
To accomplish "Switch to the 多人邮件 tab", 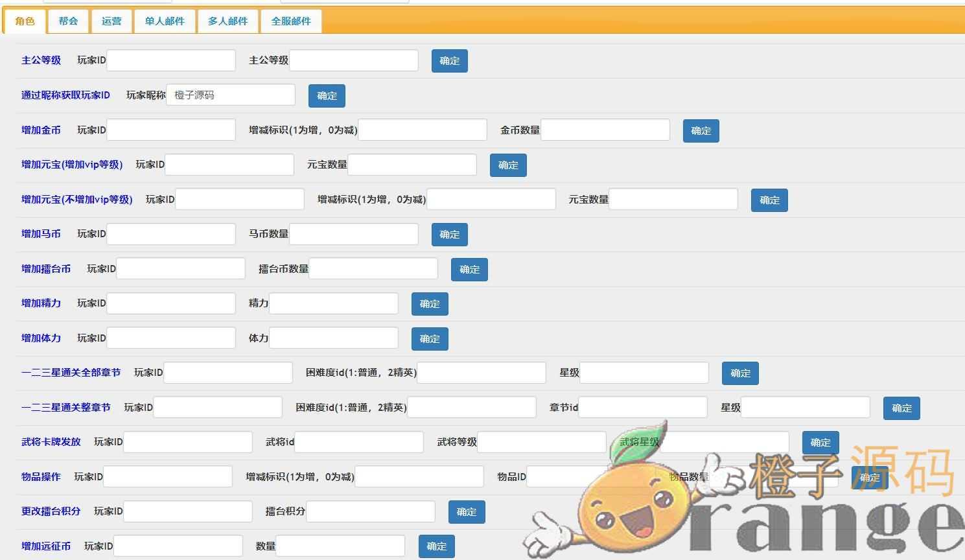I will click(x=227, y=21).
